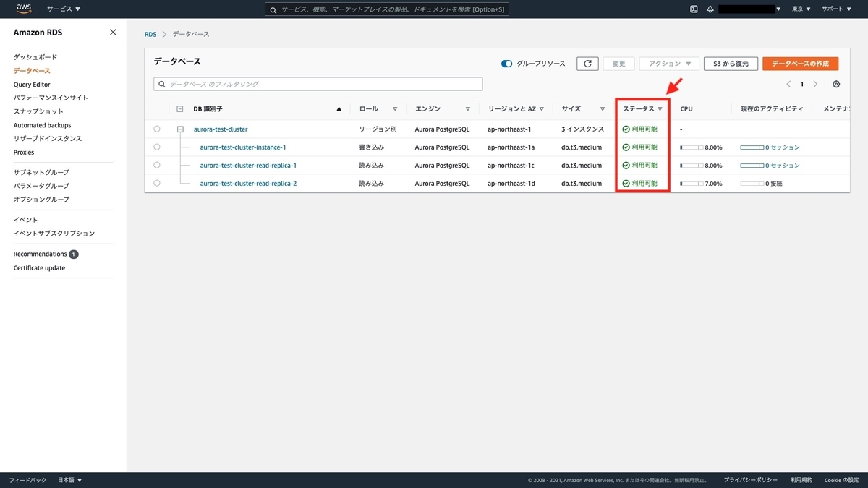868x488 pixels.
Task: Select radio button for aurora-test-cluster-instance-1
Action: (157, 147)
